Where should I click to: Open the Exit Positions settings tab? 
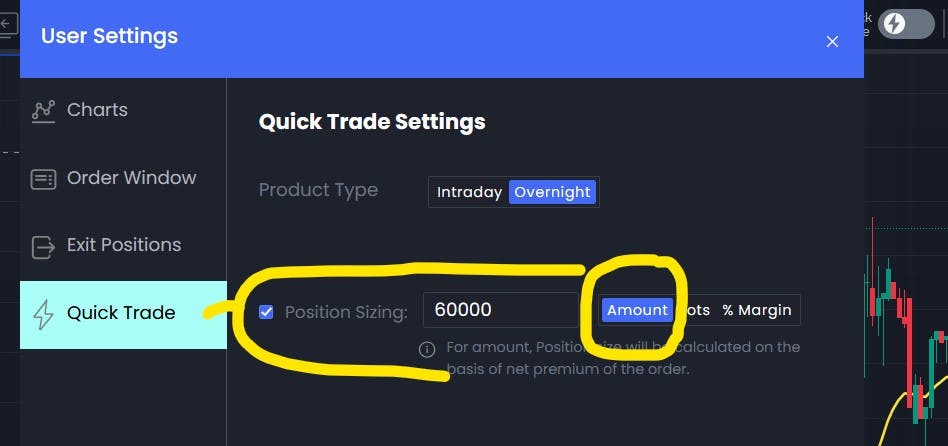tap(123, 245)
